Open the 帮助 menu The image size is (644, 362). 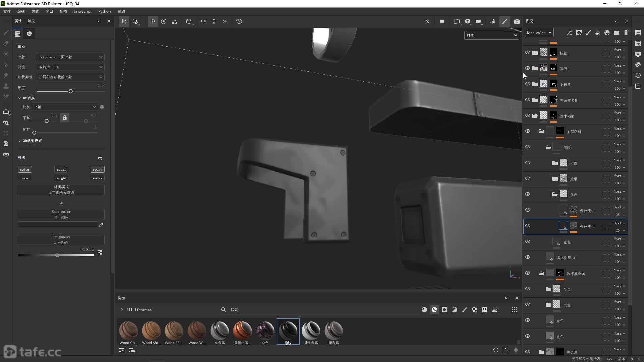pyautogui.click(x=121, y=11)
